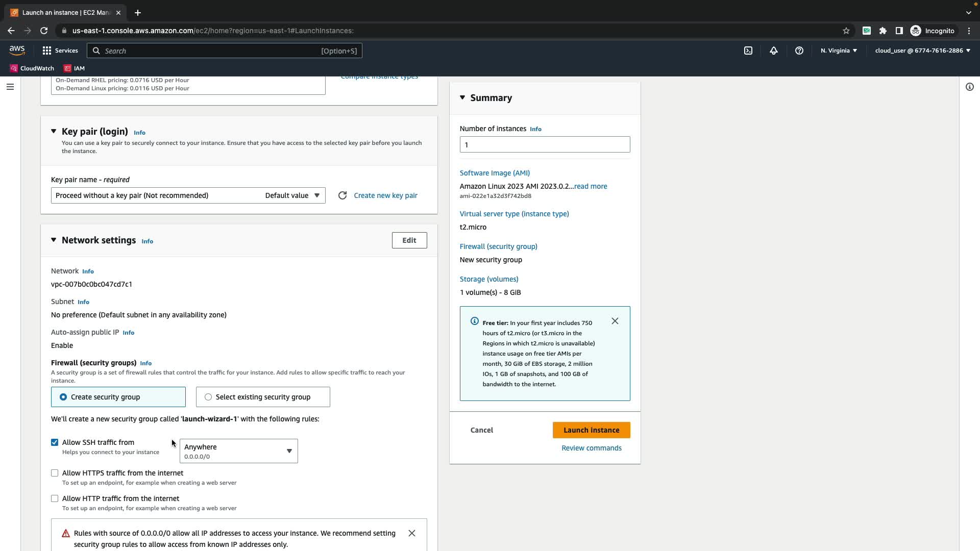980x551 pixels.
Task: Open the Key pair name dropdown
Action: point(188,195)
